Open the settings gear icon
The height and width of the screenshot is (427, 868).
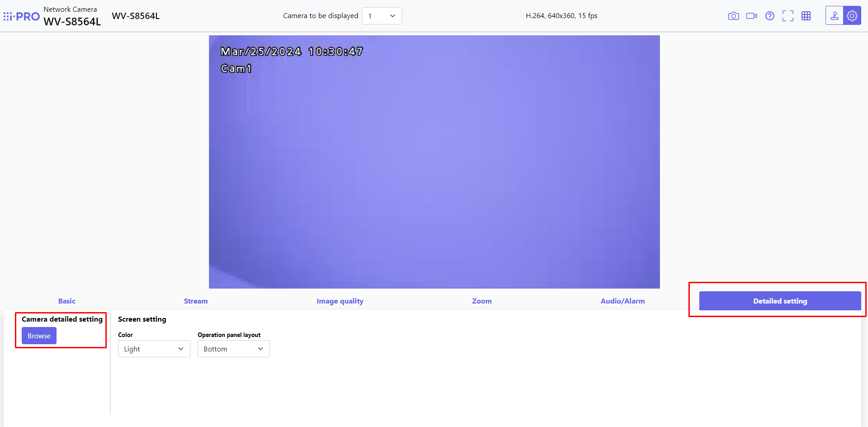[852, 15]
